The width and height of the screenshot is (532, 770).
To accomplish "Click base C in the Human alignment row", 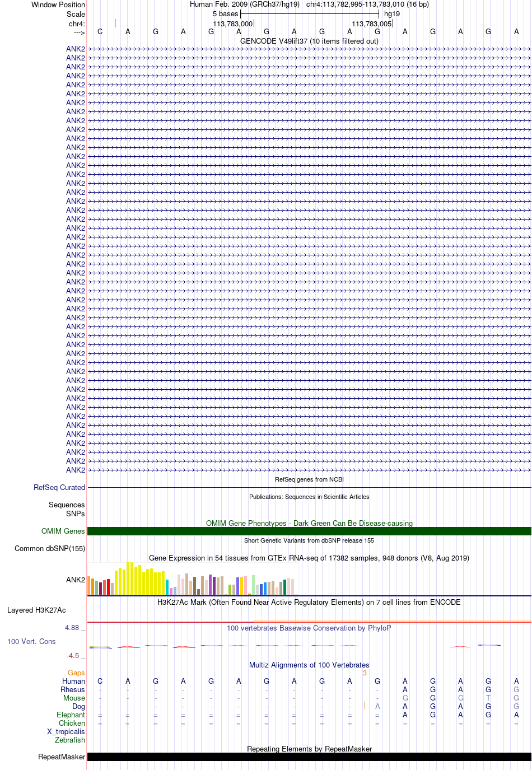I will 100,681.
